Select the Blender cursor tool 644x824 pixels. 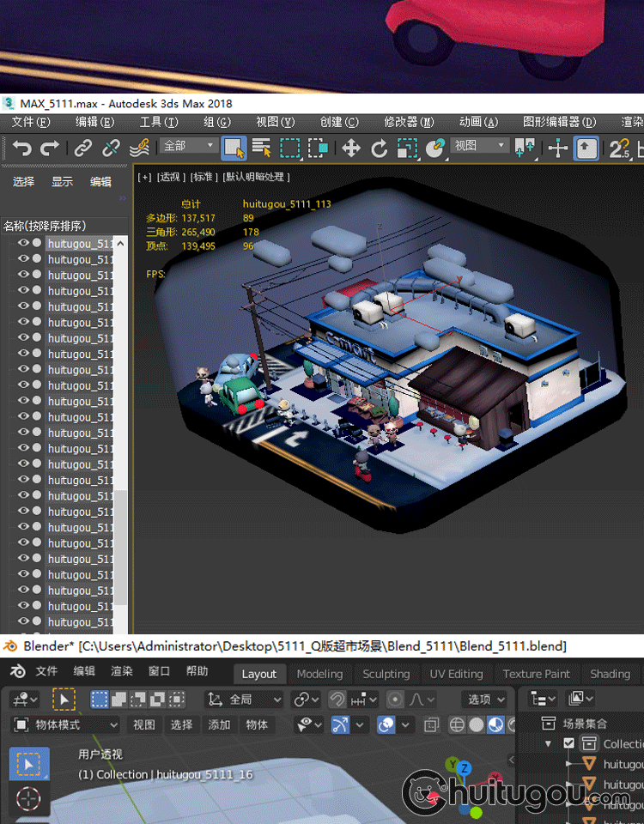click(28, 798)
